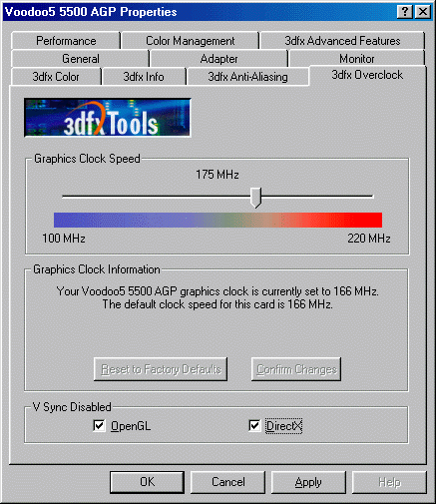The image size is (437, 504).
Task: Open the Adapter tab
Action: point(218,59)
